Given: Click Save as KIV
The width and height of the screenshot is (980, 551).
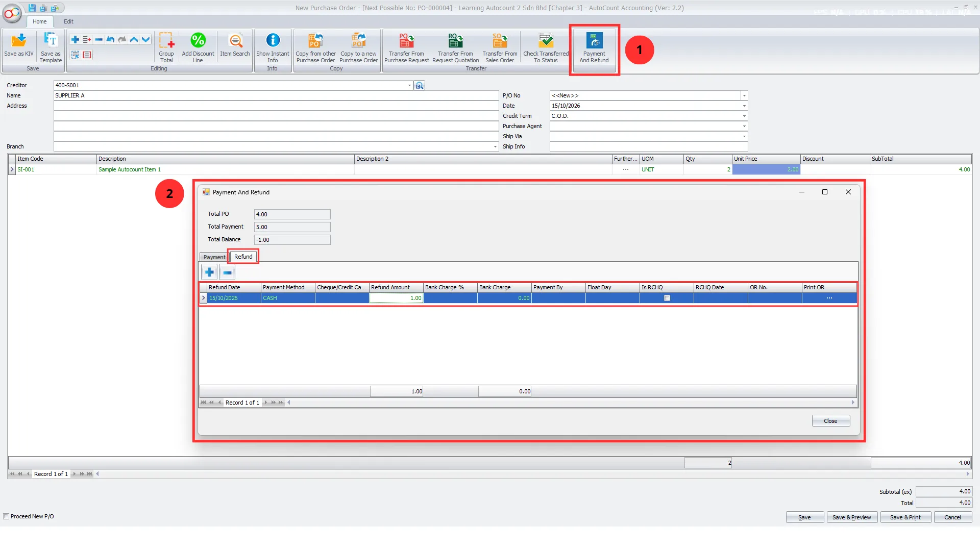Looking at the screenshot, I should coord(19,46).
